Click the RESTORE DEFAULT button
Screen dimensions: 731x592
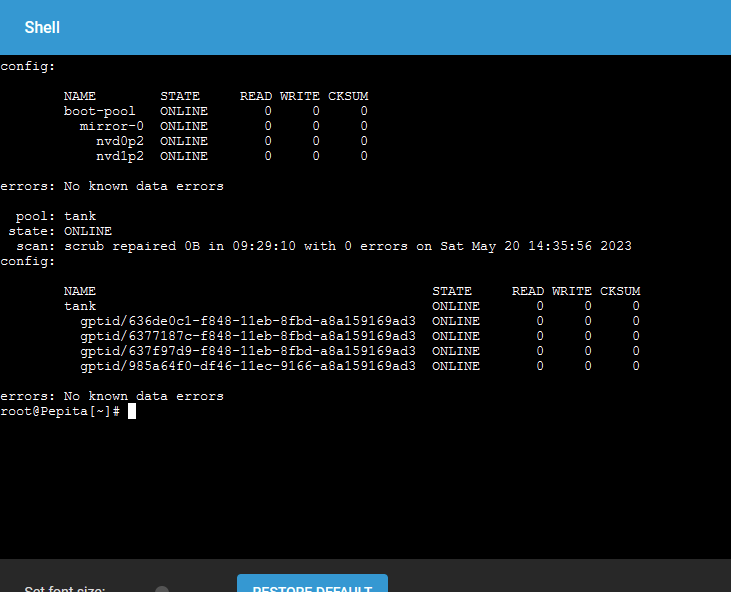(312, 583)
